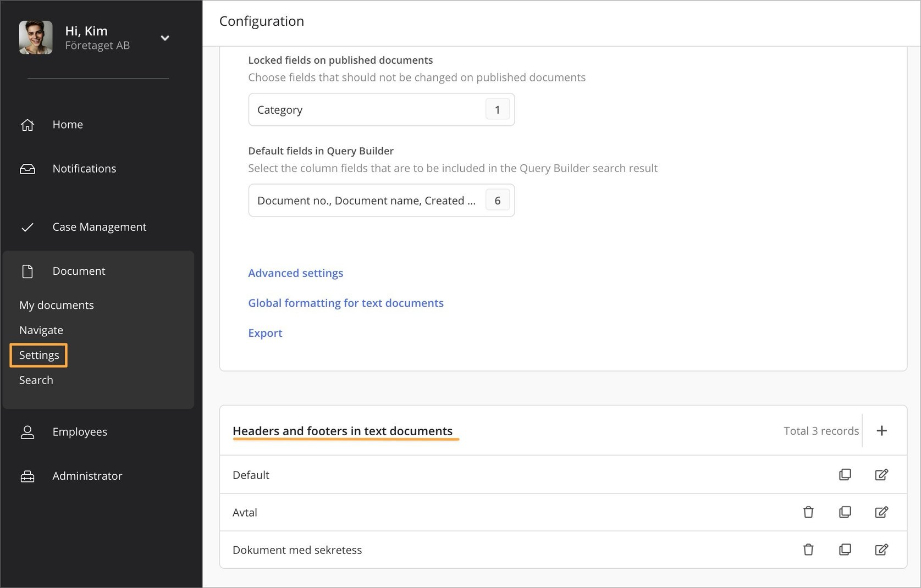Click the Document page icon in sidebar
This screenshot has height=588, width=921.
pos(27,271)
